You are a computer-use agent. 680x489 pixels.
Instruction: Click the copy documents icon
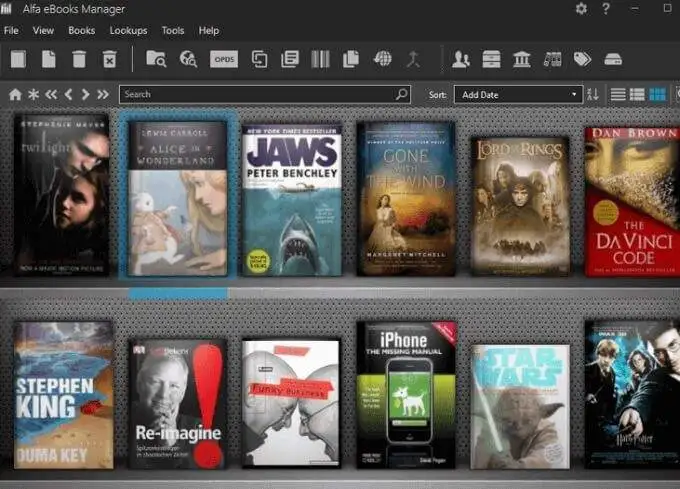click(x=351, y=59)
